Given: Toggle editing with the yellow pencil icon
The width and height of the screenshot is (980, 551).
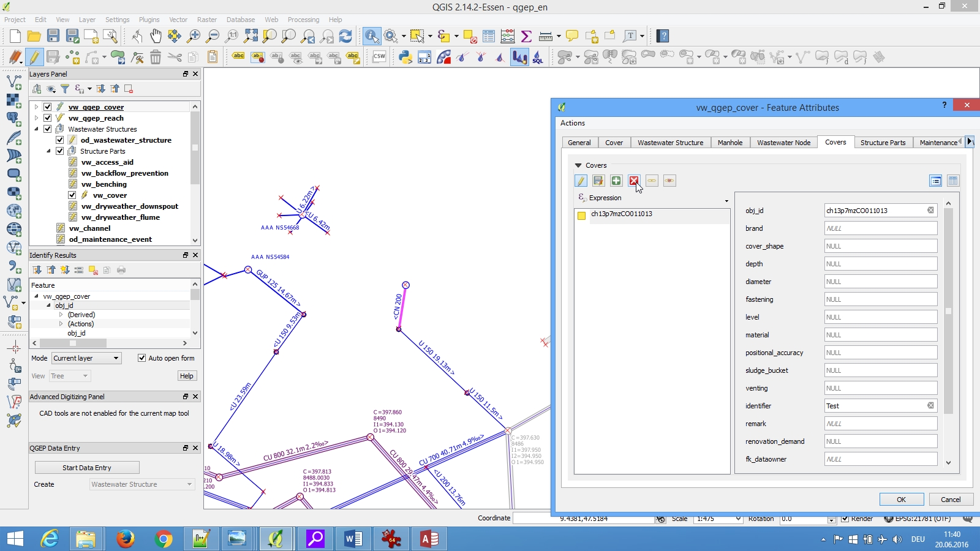Looking at the screenshot, I should [34, 58].
